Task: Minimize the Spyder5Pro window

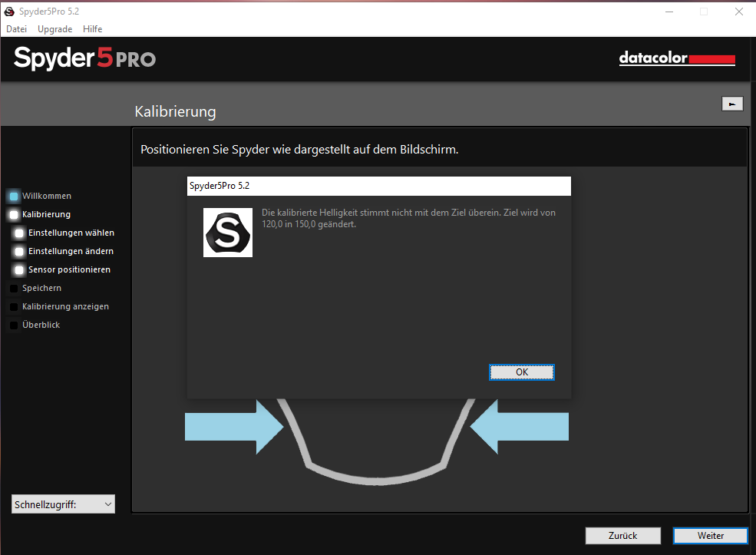Action: 669,12
